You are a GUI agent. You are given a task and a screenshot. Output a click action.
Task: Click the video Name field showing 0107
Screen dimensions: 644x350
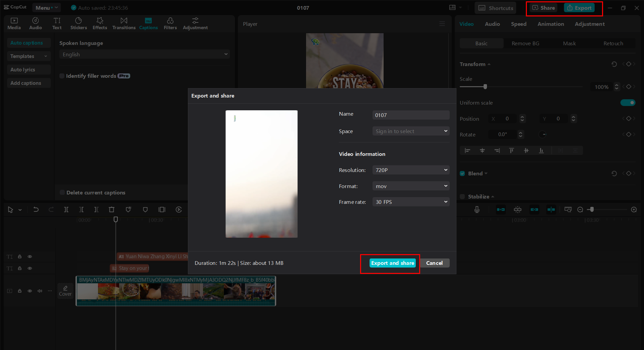[x=410, y=115]
